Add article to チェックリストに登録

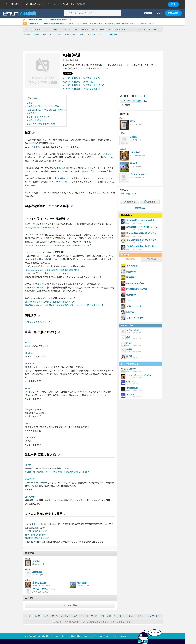131,101
